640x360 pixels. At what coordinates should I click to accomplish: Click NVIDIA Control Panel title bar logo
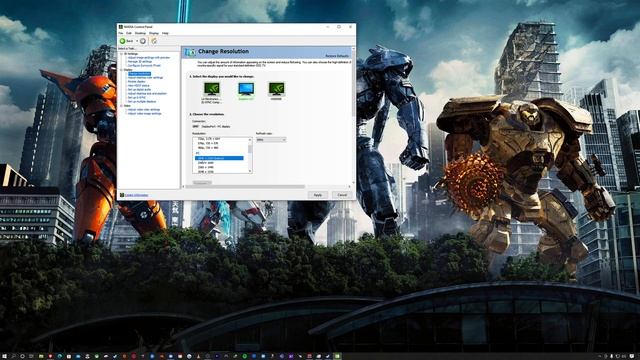(x=121, y=27)
